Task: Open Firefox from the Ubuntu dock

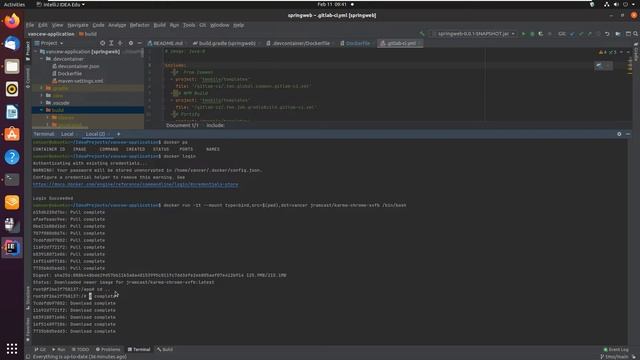Action: [x=12, y=21]
